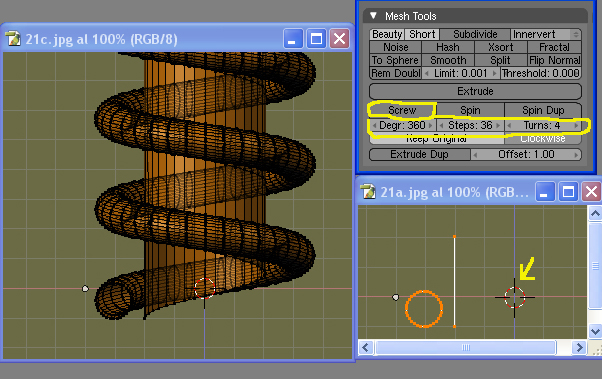Viewport: 602px width, 379px height.
Task: Click the Limit: 0.001 field
Action: (x=461, y=73)
